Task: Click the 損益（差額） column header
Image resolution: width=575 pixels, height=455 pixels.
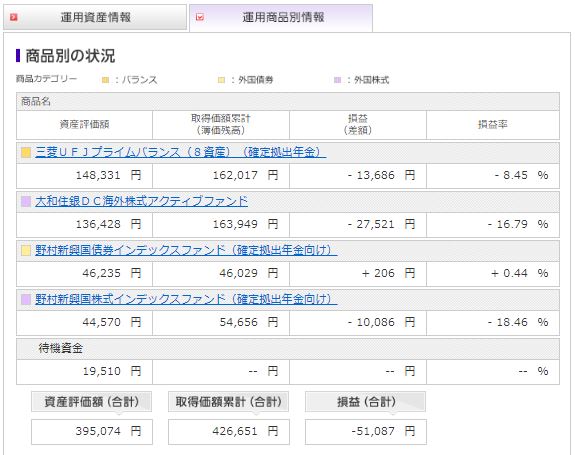Action: point(358,125)
